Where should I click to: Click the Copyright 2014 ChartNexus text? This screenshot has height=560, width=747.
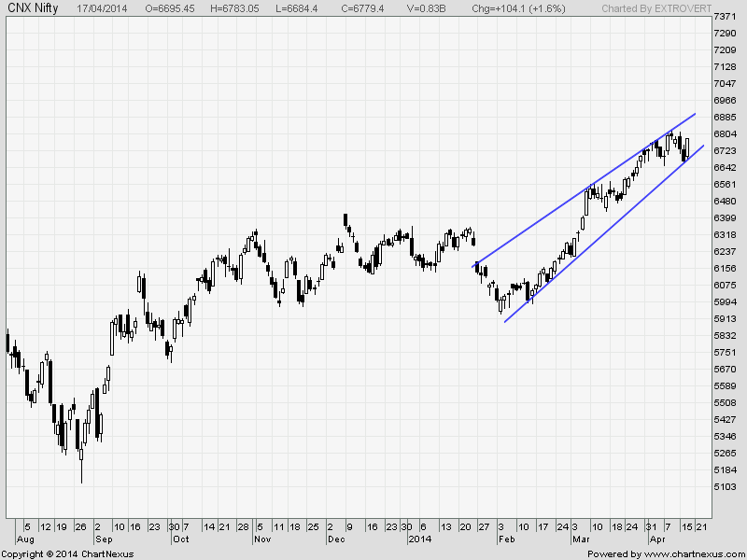pyautogui.click(x=67, y=554)
